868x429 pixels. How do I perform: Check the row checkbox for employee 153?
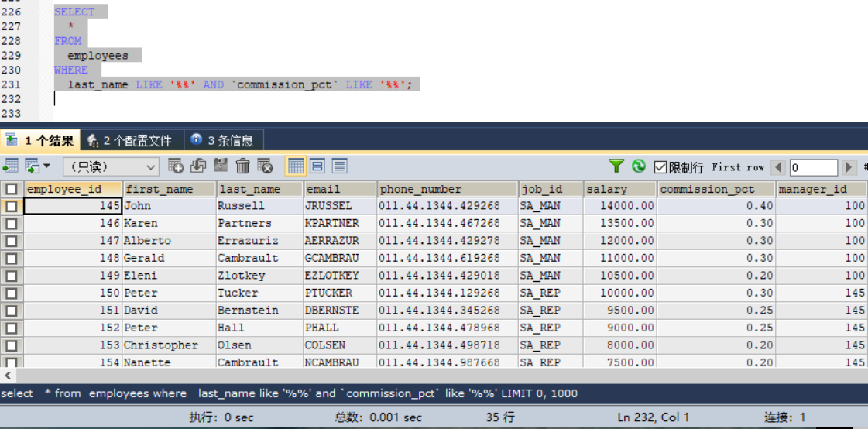click(12, 345)
